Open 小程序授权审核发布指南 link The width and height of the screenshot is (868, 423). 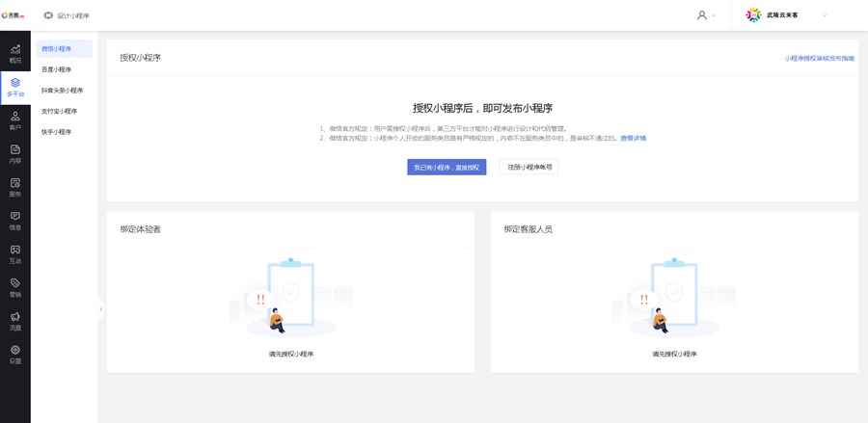click(819, 59)
